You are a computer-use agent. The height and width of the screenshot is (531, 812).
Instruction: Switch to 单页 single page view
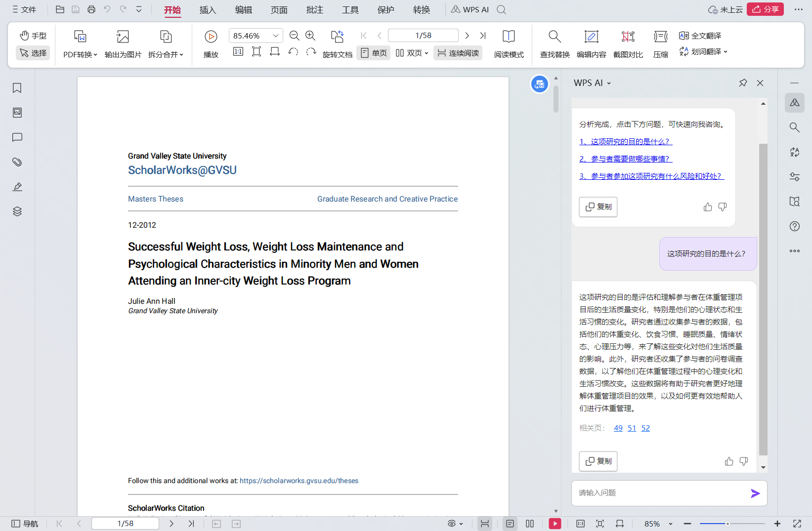(x=374, y=53)
